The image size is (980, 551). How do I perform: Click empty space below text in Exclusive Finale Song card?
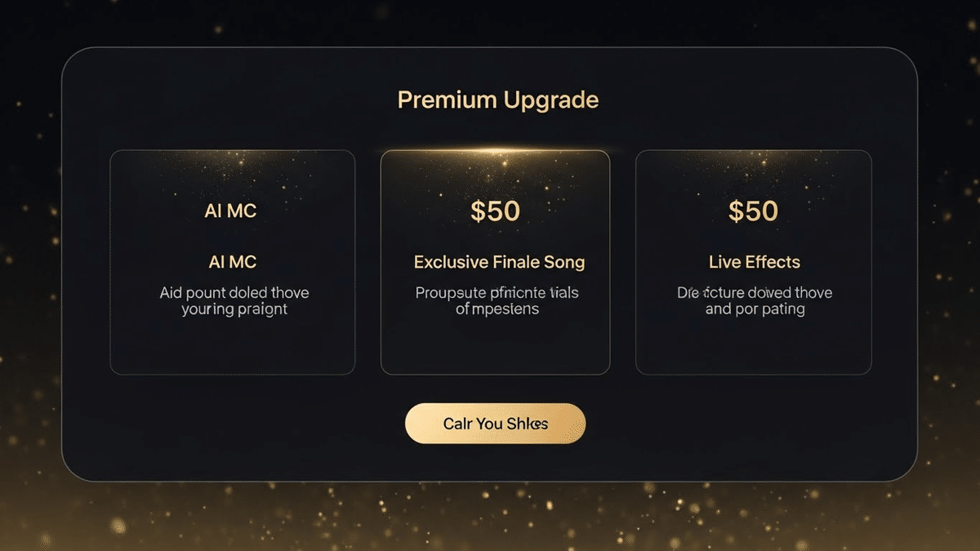pos(495,347)
